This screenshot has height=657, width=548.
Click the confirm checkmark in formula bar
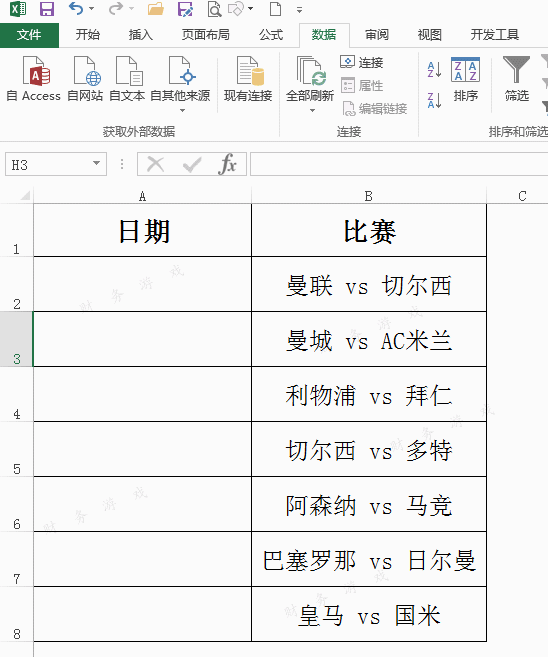(x=192, y=164)
